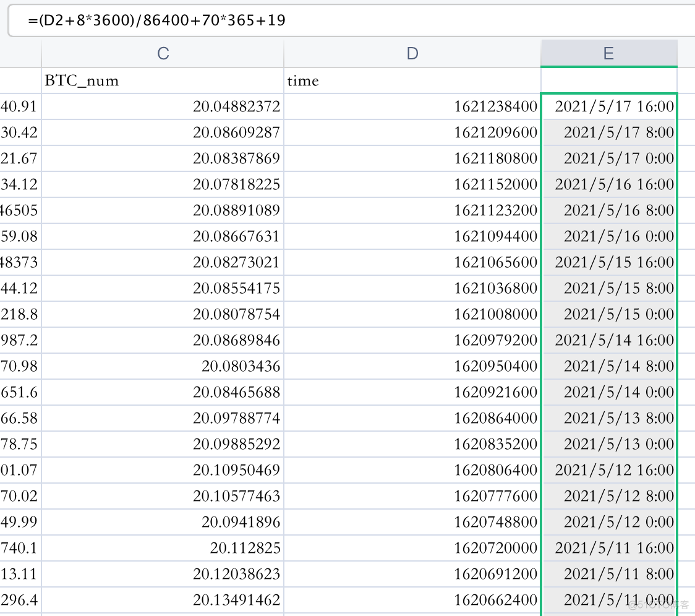Select cell with value 20.08609287
This screenshot has height=616, width=695.
click(x=163, y=132)
